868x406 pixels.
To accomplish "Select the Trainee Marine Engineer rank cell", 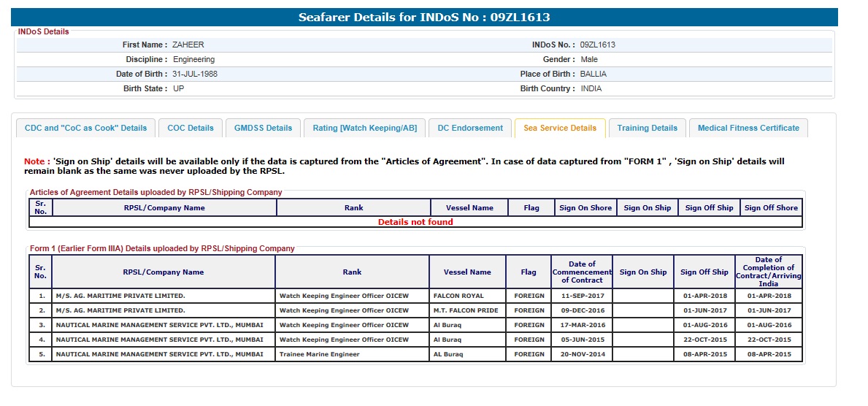I will click(320, 354).
